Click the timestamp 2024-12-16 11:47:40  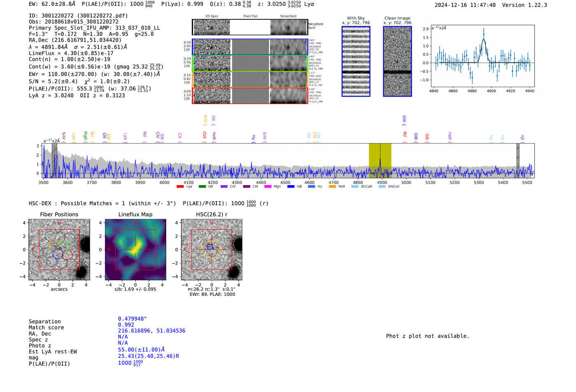[x=465, y=5]
